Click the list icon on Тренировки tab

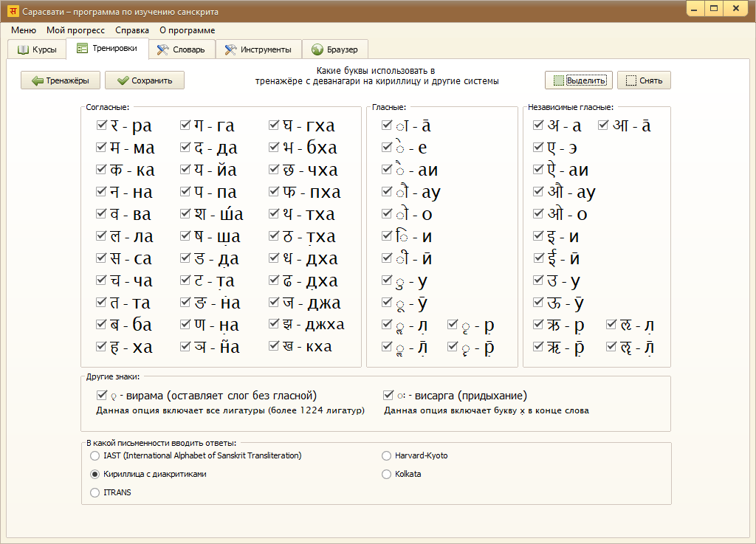pyautogui.click(x=82, y=49)
